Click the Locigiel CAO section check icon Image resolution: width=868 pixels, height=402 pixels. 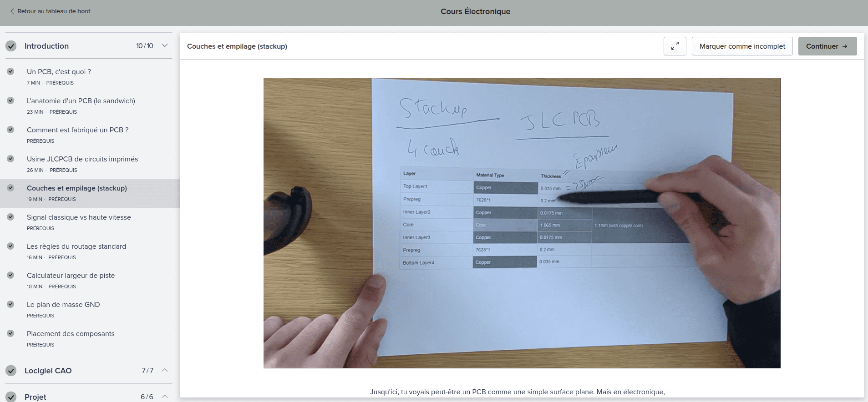(x=11, y=371)
